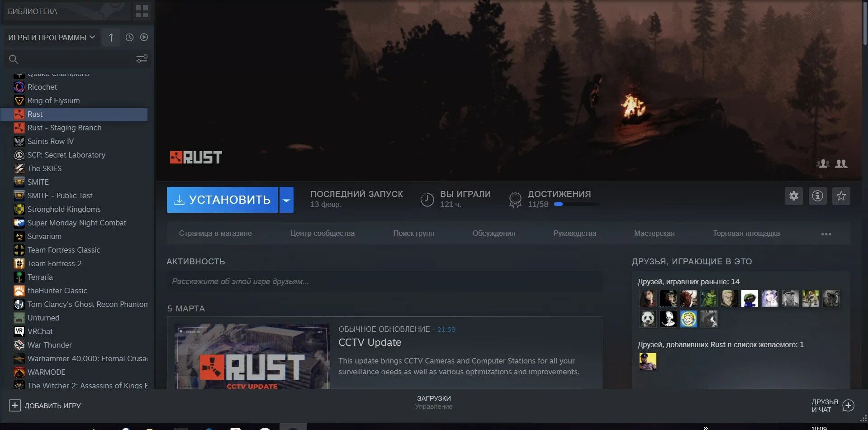Open Rust settings gear icon
Image resolution: width=868 pixels, height=430 pixels.
point(794,196)
